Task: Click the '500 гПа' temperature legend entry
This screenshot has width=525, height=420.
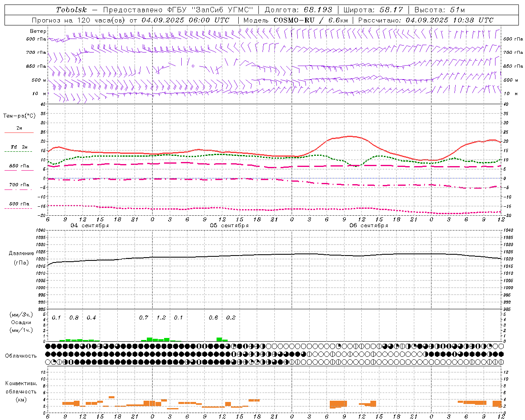Action: click(19, 204)
